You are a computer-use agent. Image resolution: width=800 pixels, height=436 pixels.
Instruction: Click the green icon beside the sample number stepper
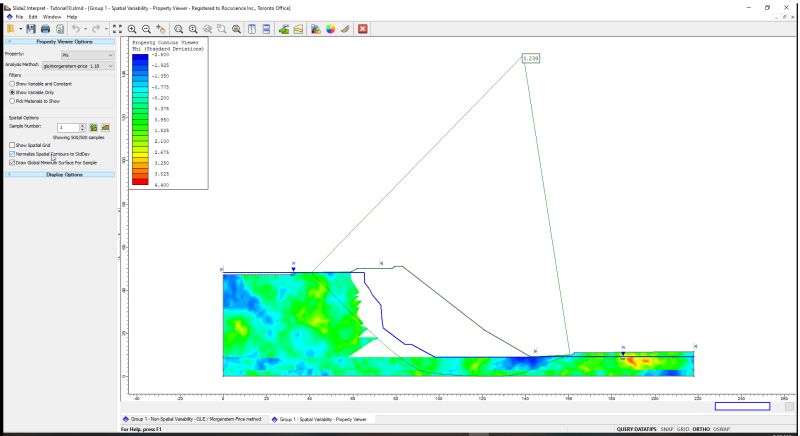point(93,127)
